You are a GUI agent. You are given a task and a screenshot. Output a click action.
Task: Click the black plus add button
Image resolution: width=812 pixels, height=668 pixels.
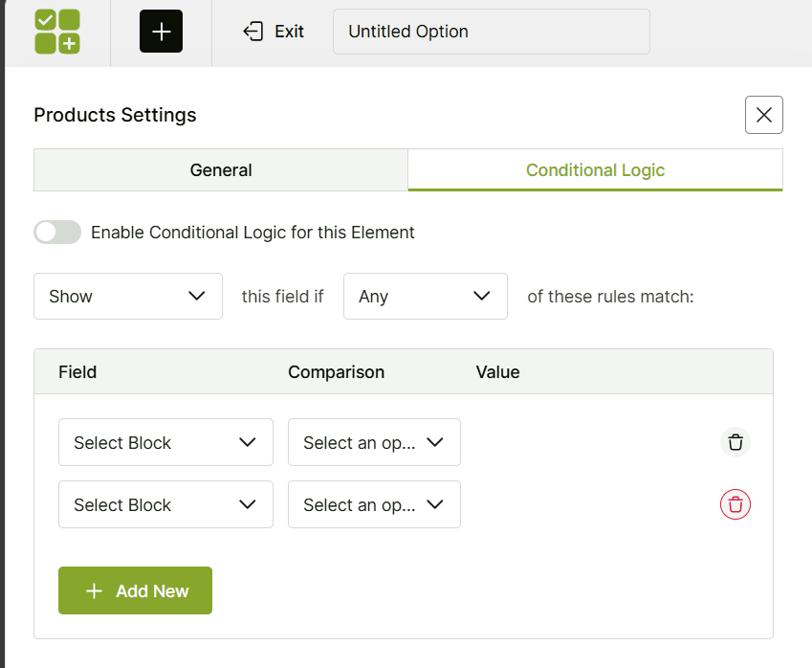coord(161,31)
